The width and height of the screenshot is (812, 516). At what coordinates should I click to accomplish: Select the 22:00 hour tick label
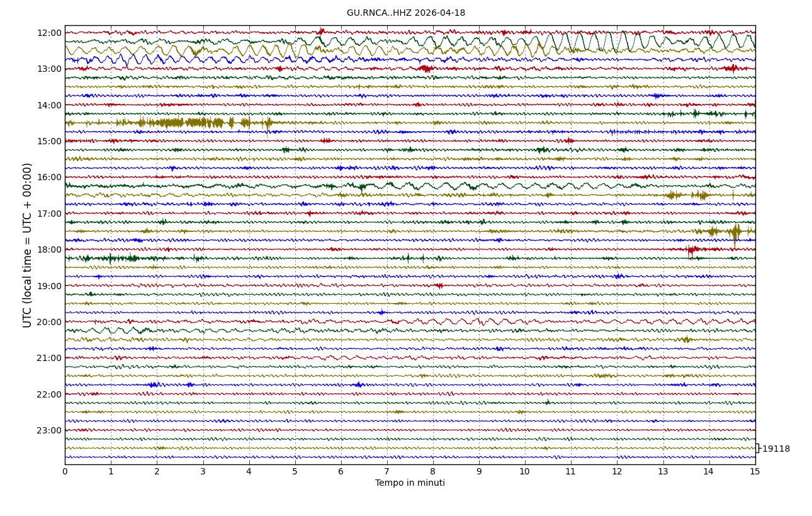[x=49, y=394]
